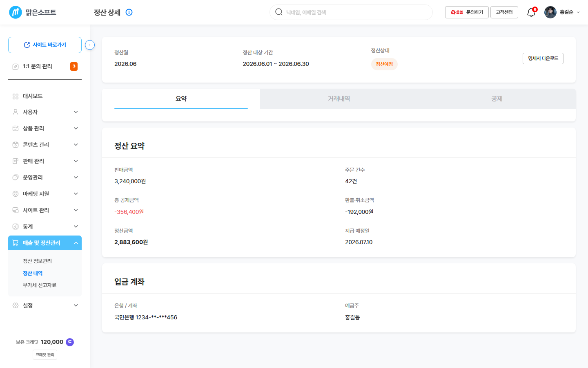Viewport: 588px width, 368px height.
Task: Click the 2026.07.10 payout date
Action: coord(359,242)
